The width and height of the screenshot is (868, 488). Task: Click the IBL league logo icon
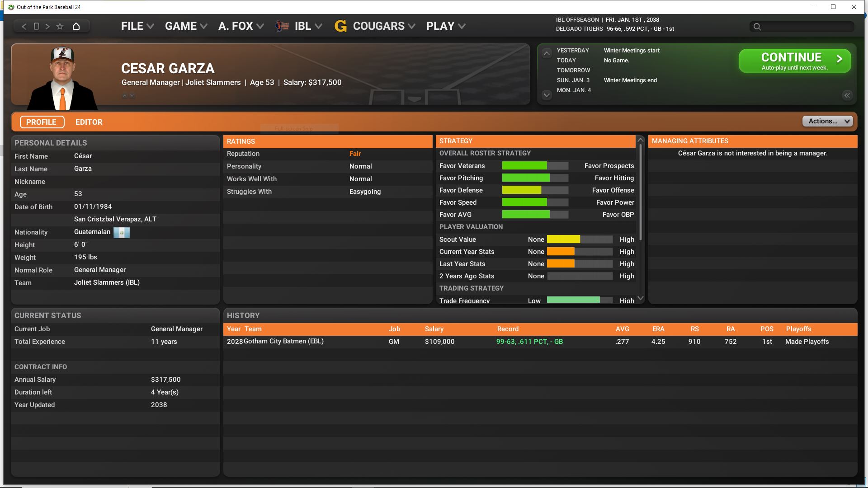pos(283,26)
